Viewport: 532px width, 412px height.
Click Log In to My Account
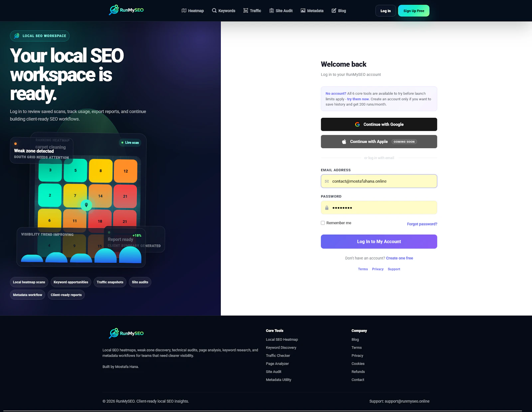tap(379, 242)
